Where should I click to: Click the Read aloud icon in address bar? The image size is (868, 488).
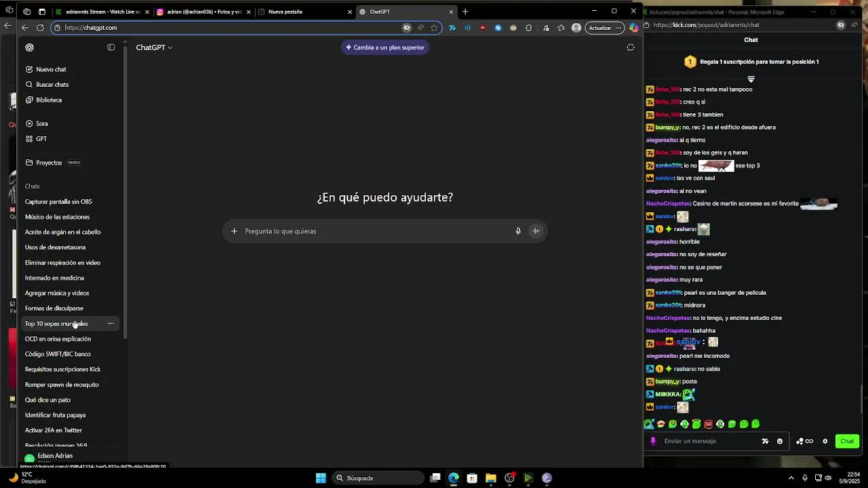421,28
